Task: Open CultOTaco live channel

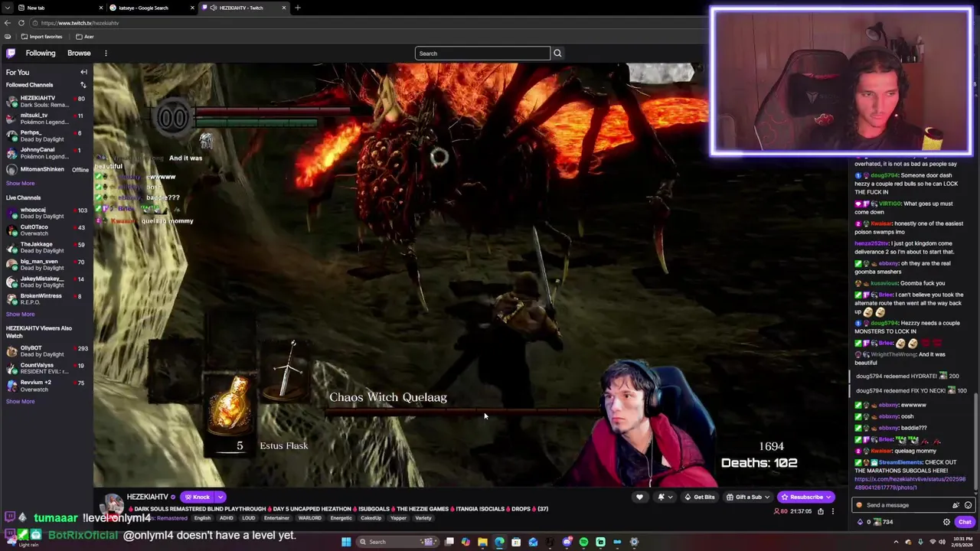Action: tap(47, 230)
